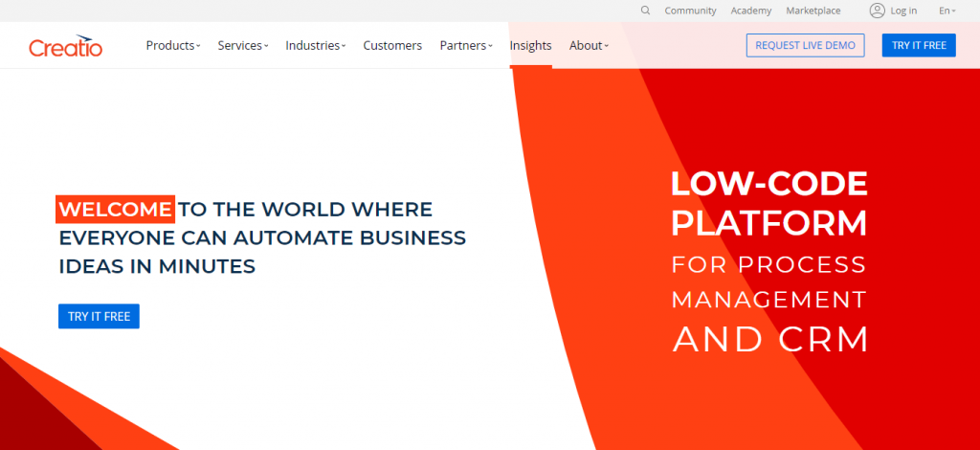The width and height of the screenshot is (980, 450).
Task: Open the Community link
Action: tap(690, 11)
